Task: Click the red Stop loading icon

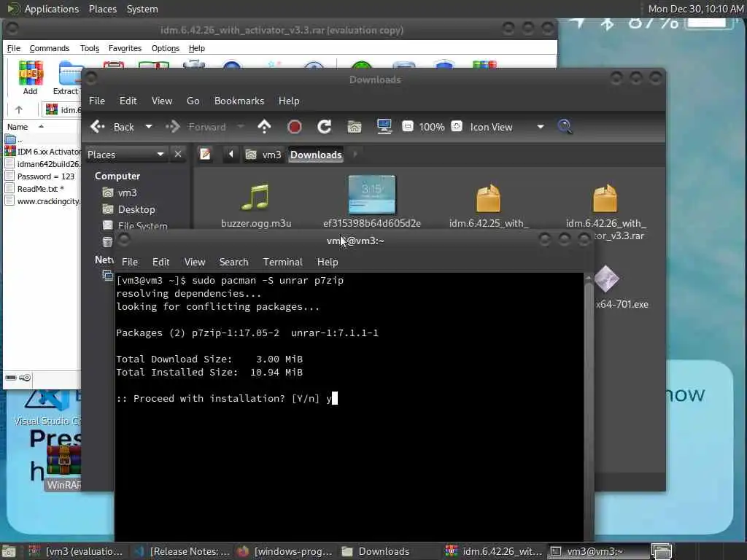Action: [295, 127]
